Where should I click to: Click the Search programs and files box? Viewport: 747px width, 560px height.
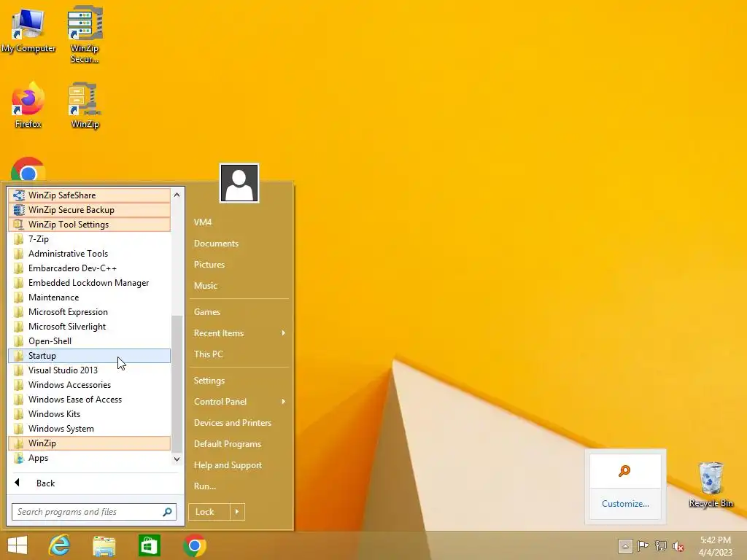94,512
